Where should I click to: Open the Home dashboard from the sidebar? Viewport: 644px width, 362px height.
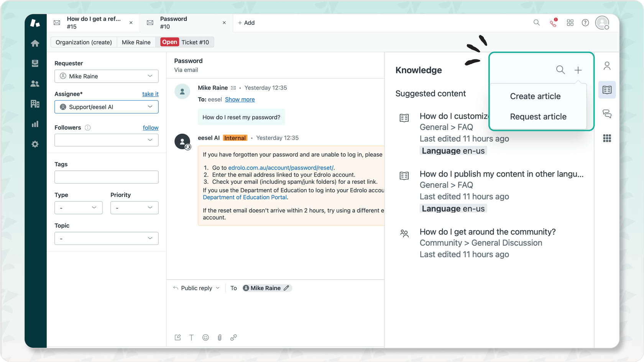tap(35, 43)
